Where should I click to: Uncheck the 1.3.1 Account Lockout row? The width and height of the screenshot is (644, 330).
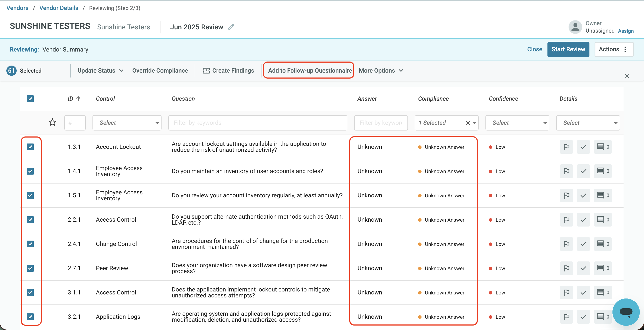pos(30,147)
